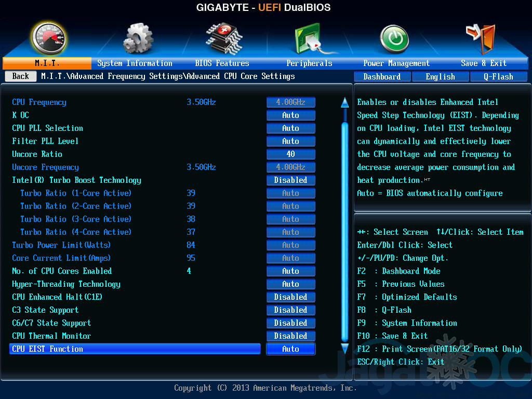Click the scrollbar down arrow
This screenshot has width=532, height=399.
point(344,349)
